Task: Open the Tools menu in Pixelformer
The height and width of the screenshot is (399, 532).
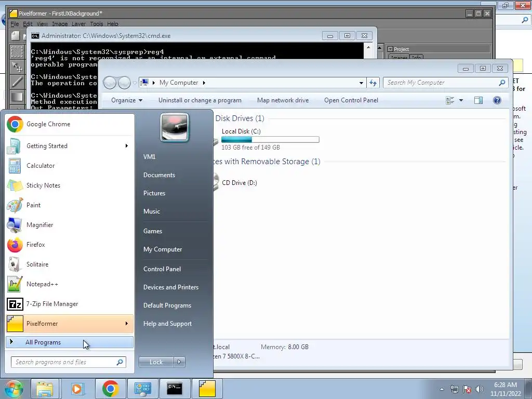Action: click(96, 24)
